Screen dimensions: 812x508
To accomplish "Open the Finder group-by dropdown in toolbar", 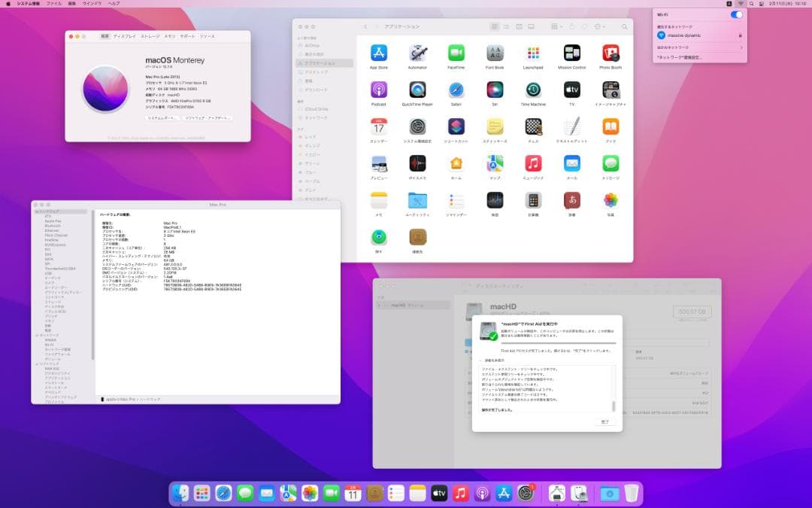I will tap(556, 26).
